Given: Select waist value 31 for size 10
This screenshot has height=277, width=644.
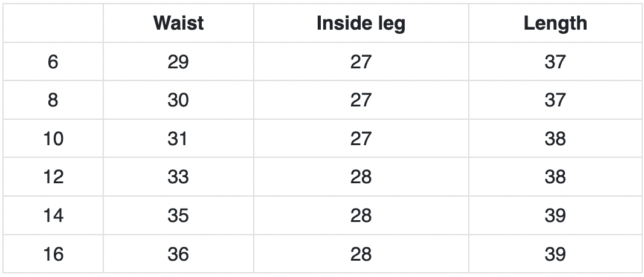Looking at the screenshot, I should tap(178, 138).
